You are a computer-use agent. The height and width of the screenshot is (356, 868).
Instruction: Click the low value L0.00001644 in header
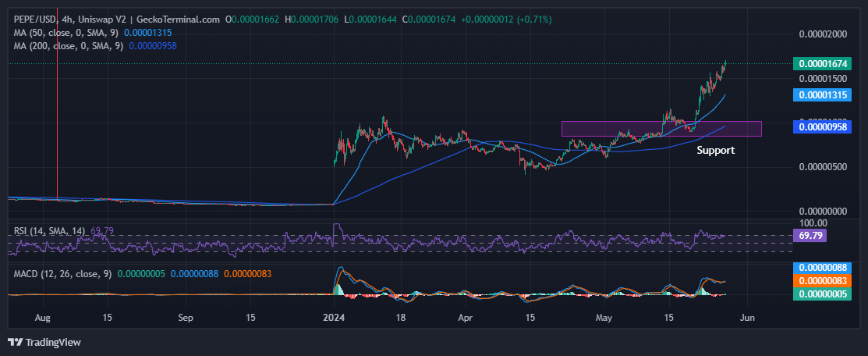point(370,20)
